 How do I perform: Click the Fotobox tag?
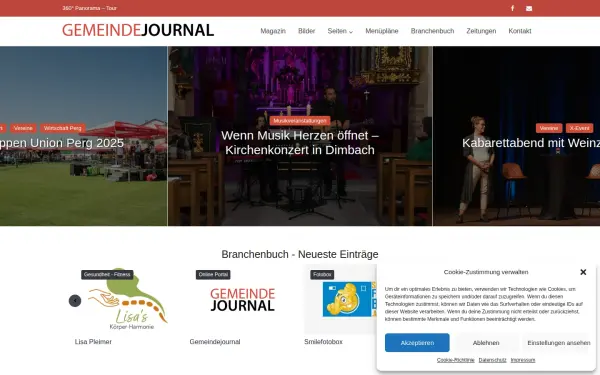tap(322, 275)
